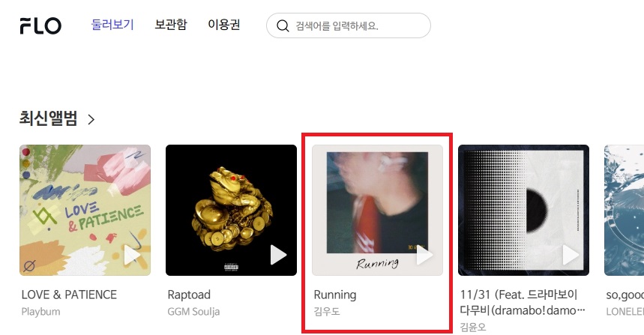
Task: Open the 11/31 halftone album cover
Action: point(523,210)
